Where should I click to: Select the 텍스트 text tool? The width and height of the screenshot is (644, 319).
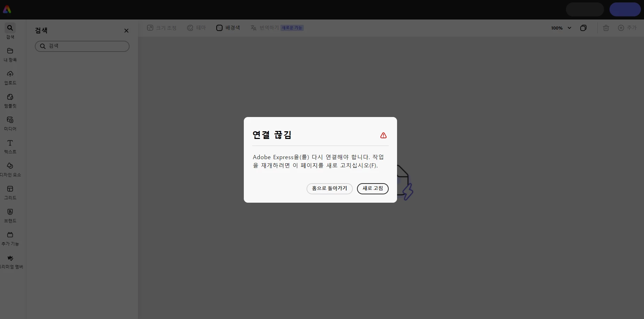click(10, 147)
